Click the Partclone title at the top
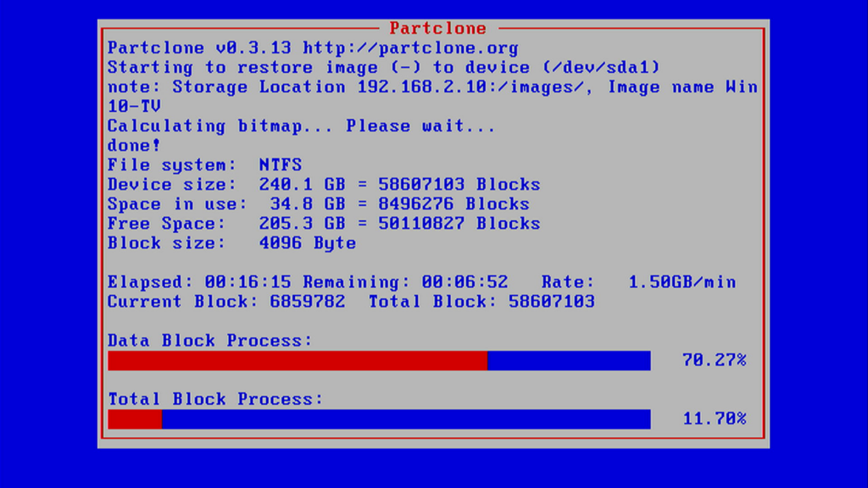868x488 pixels. click(x=437, y=28)
